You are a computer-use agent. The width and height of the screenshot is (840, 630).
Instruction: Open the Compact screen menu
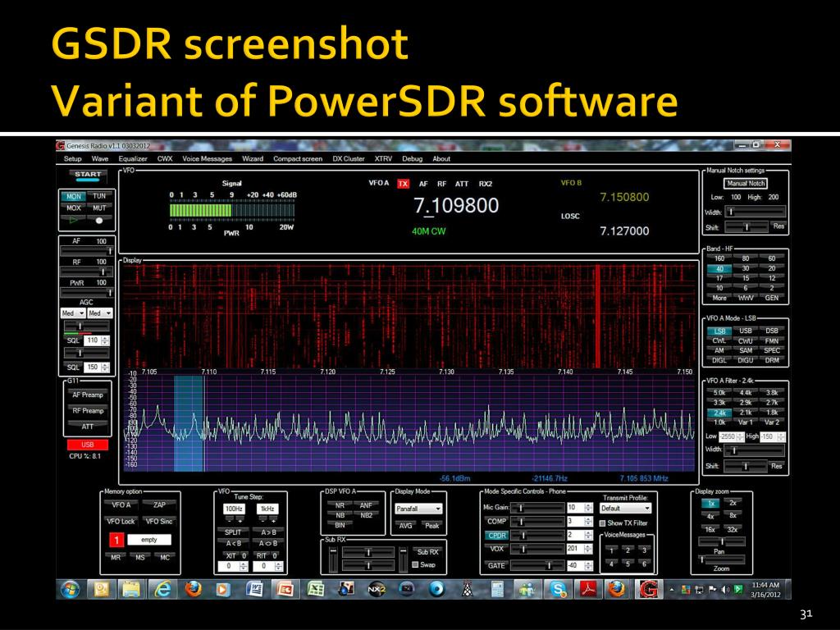(x=298, y=158)
